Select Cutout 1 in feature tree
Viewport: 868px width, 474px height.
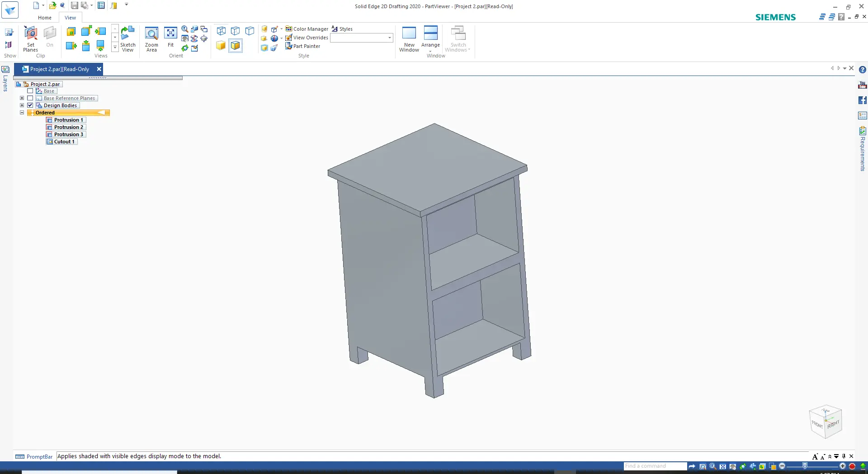tap(64, 142)
